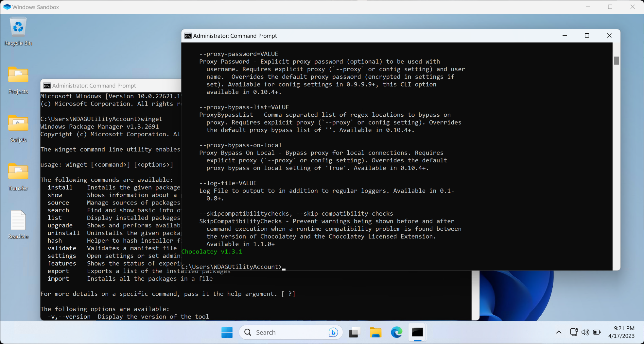This screenshot has width=644, height=344.
Task: Click 'upgrade' command in background window
Action: pyautogui.click(x=60, y=225)
